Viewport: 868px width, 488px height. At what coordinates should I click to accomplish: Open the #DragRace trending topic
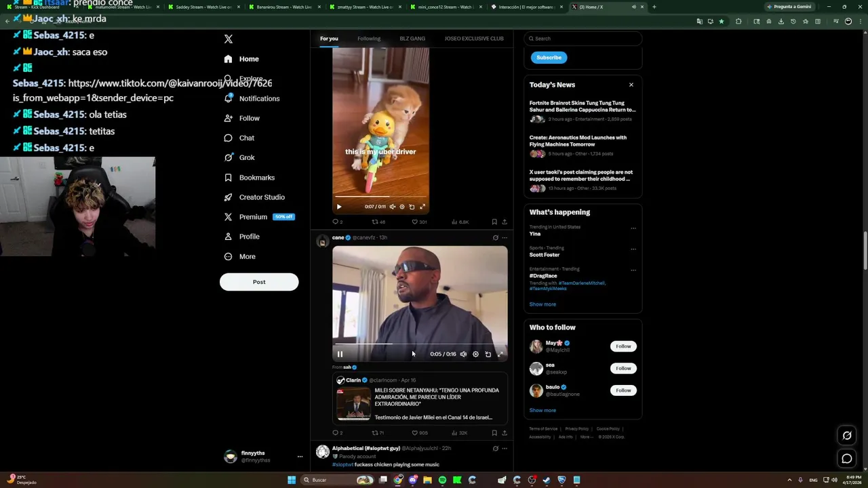point(543,276)
